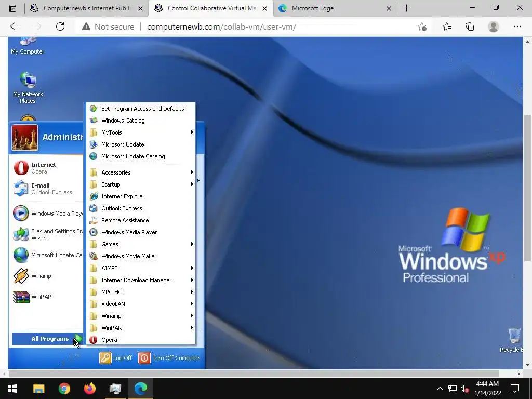Open the Collections icon
532x399 pixels.
coord(470,26)
